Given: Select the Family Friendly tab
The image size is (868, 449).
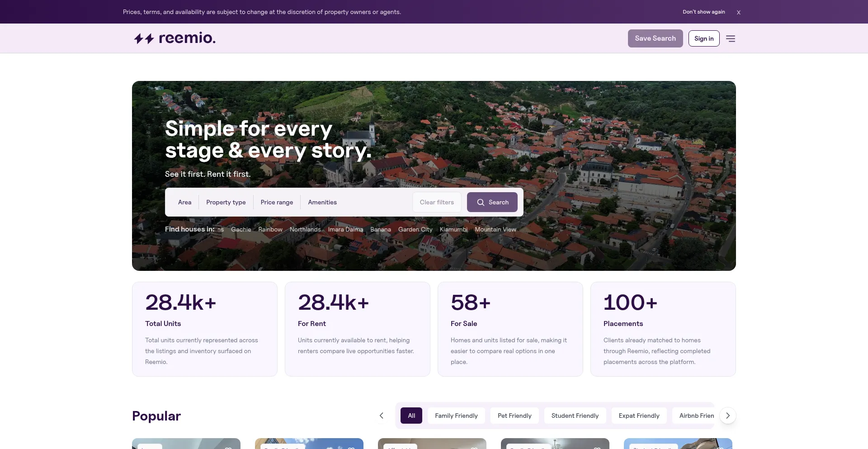Looking at the screenshot, I should pyautogui.click(x=456, y=416).
